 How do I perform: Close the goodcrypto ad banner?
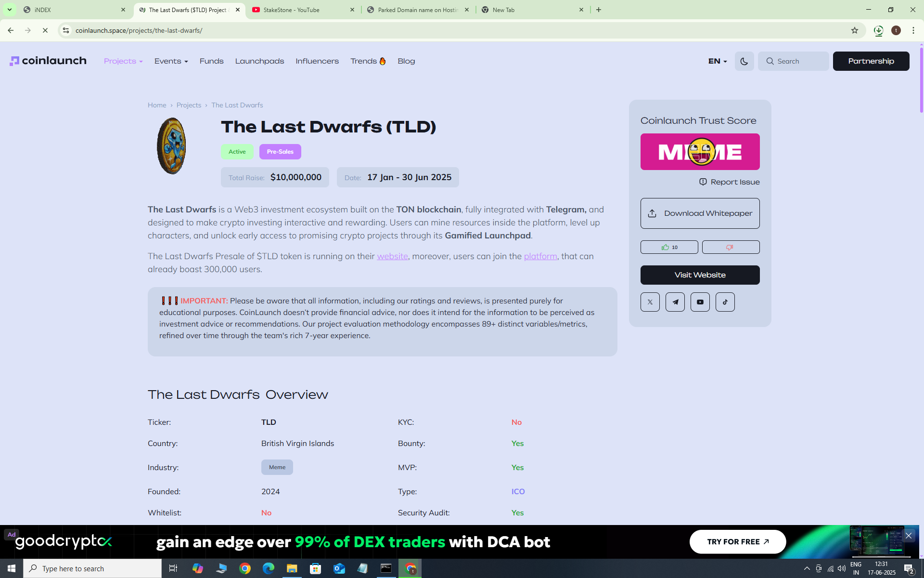909,536
